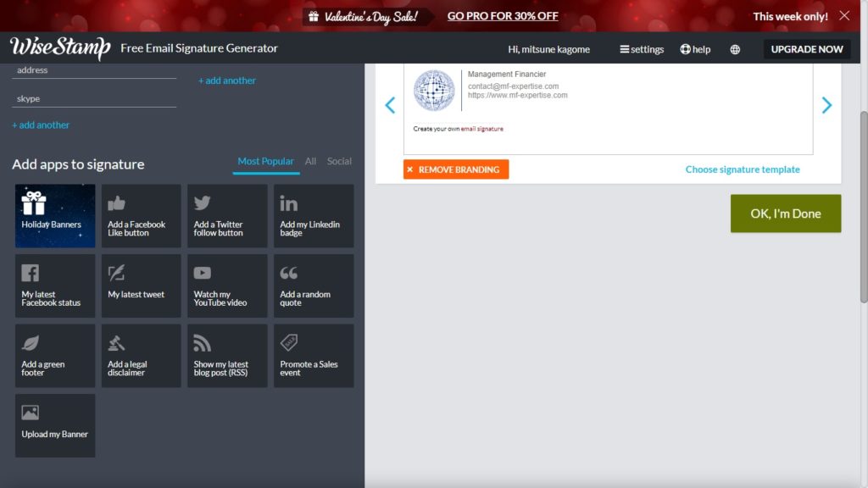Click add another link beside address
The image size is (868, 488).
[x=227, y=80]
